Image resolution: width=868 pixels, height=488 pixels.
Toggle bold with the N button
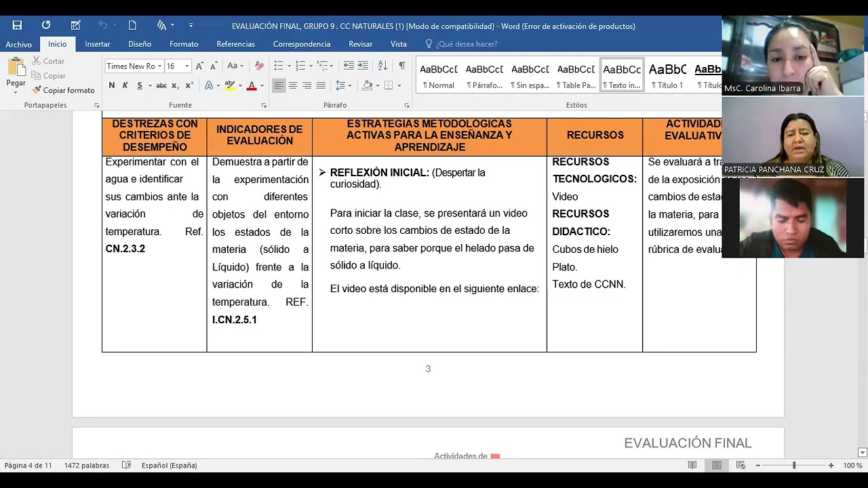coord(111,85)
